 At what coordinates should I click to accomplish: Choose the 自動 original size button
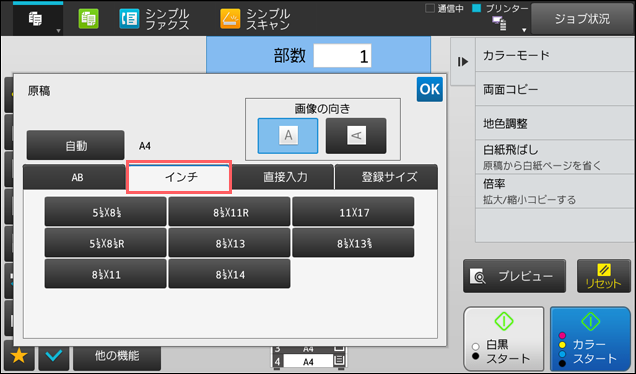tap(75, 145)
